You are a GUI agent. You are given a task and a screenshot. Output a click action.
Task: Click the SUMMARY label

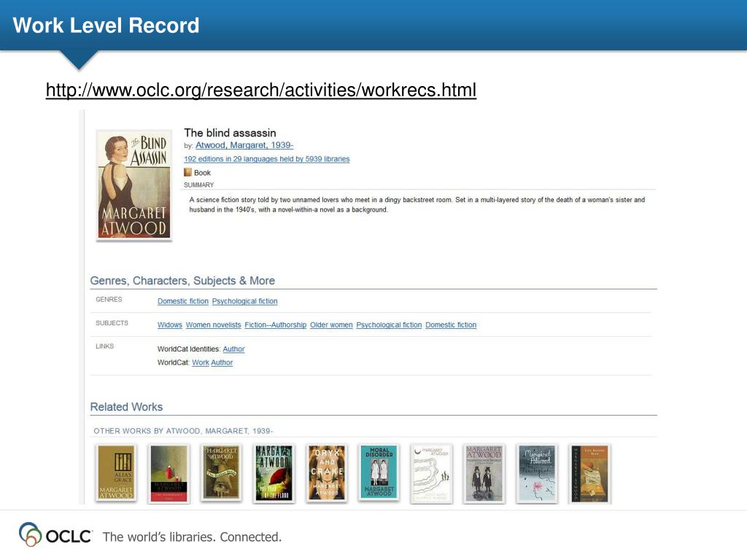point(198,184)
